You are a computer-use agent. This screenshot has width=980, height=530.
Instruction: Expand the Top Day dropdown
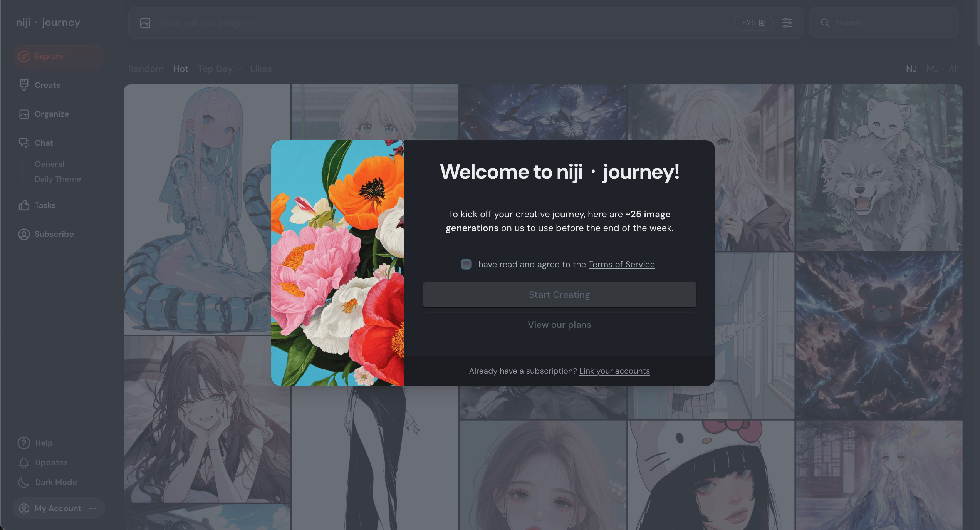(x=220, y=69)
